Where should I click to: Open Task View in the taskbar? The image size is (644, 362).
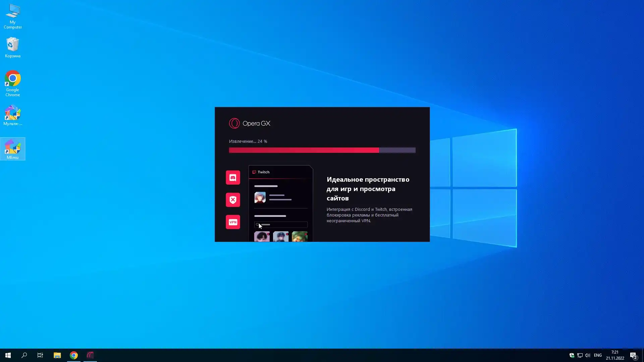click(40, 355)
